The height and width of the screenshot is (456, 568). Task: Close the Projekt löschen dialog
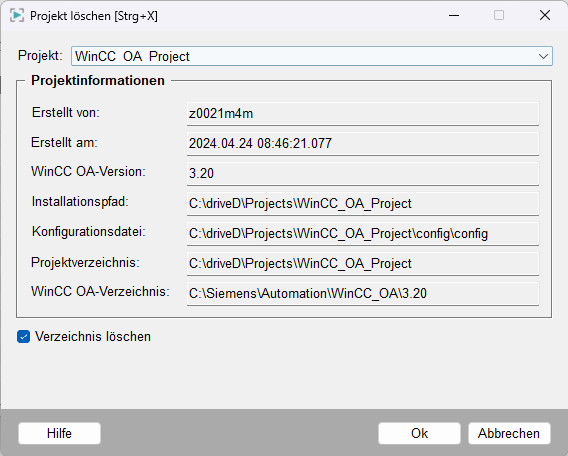(x=545, y=15)
